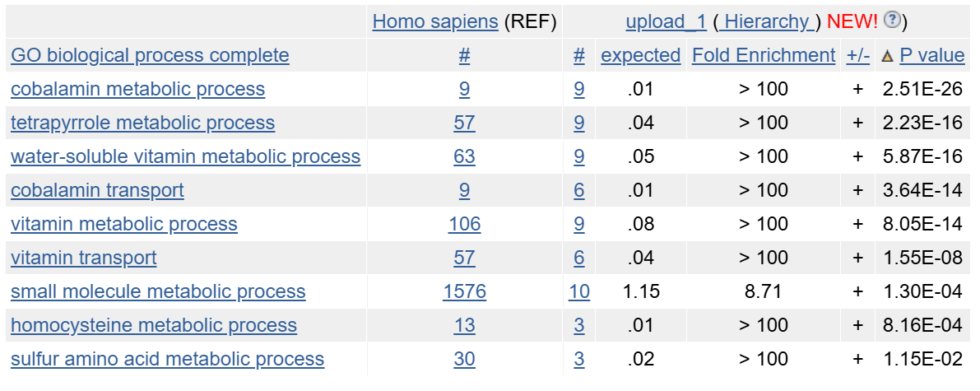Open the homocysteine metabolic process term

(154, 326)
